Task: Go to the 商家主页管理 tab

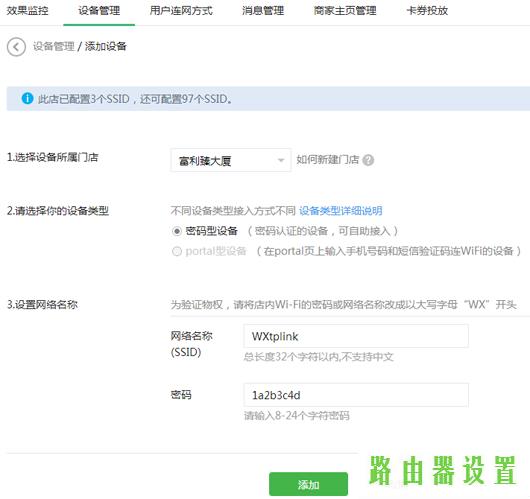Action: pyautogui.click(x=345, y=10)
